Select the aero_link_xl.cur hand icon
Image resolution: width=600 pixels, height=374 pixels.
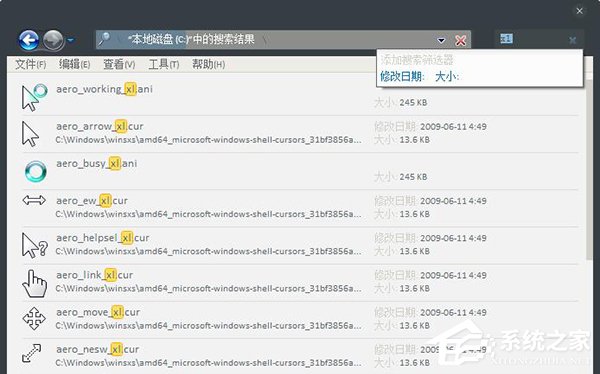pos(34,283)
